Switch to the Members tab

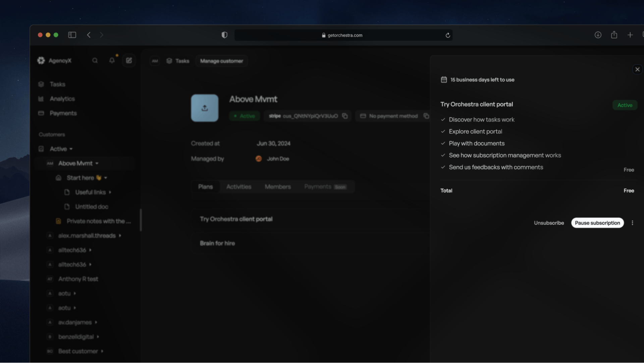277,187
